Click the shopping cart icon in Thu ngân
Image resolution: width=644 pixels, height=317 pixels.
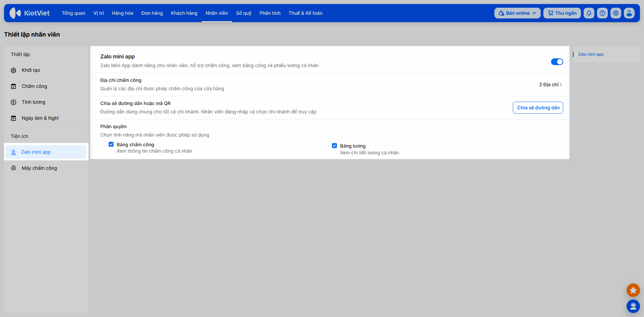click(550, 13)
